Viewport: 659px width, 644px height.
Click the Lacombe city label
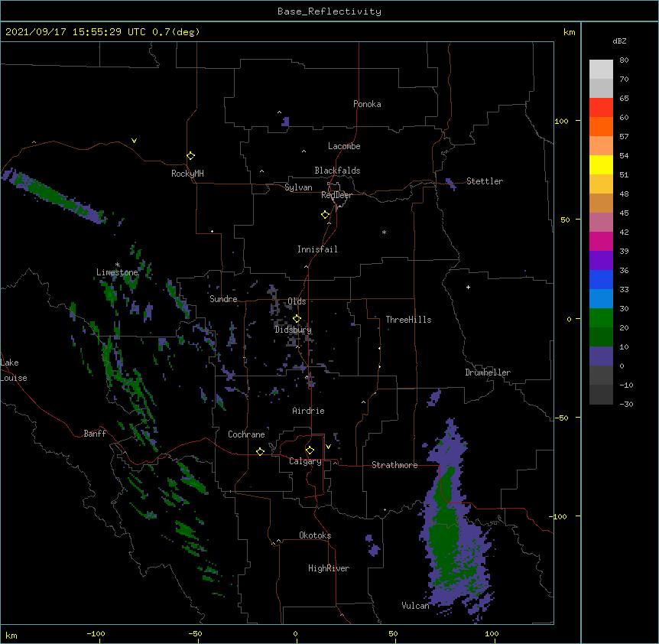coord(344,146)
